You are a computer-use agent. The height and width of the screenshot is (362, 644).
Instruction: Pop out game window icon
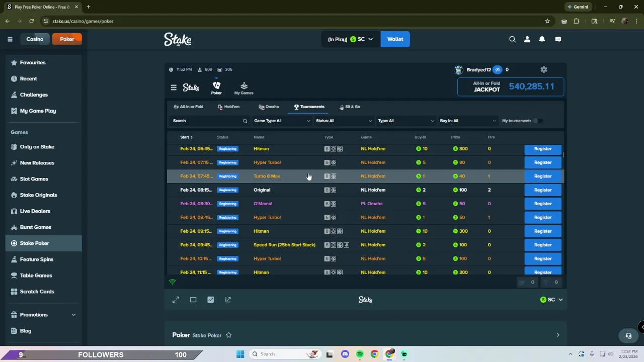pyautogui.click(x=228, y=300)
